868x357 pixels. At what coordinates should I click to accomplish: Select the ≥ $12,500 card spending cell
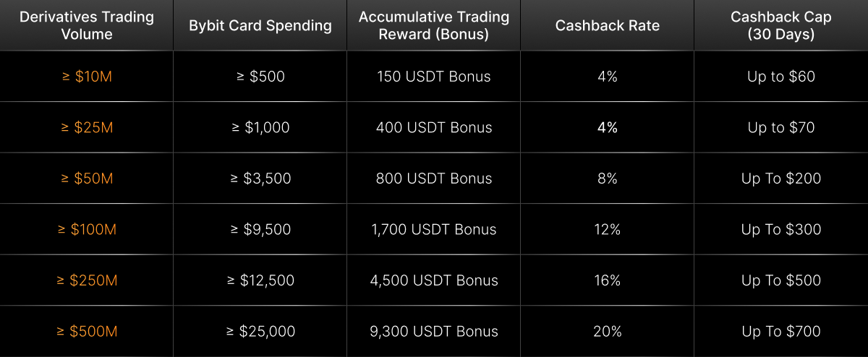(260, 280)
